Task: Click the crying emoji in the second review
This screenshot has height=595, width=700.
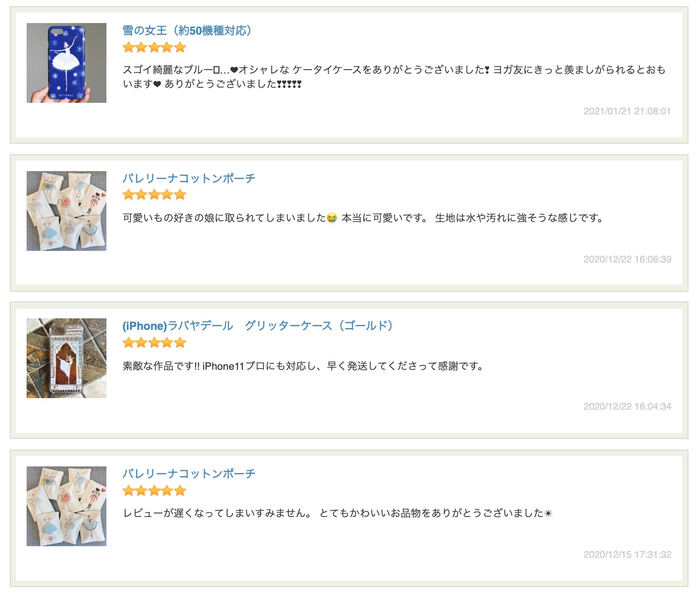Action: pyautogui.click(x=332, y=218)
